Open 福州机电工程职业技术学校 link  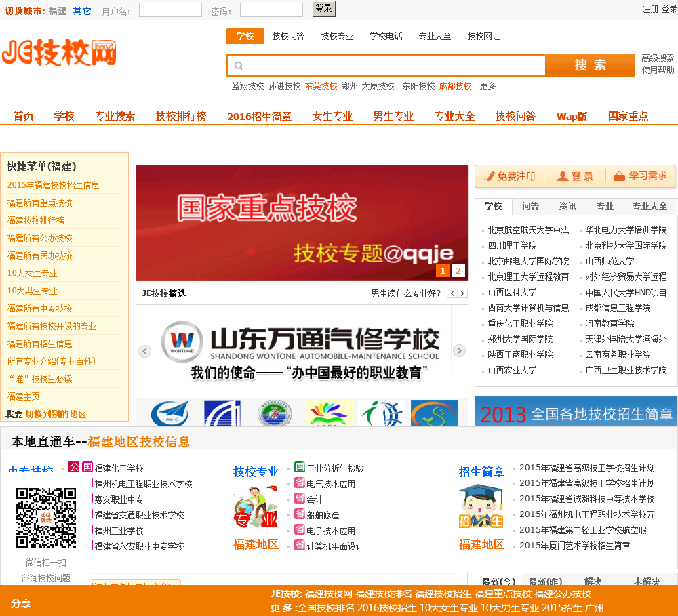point(143,484)
